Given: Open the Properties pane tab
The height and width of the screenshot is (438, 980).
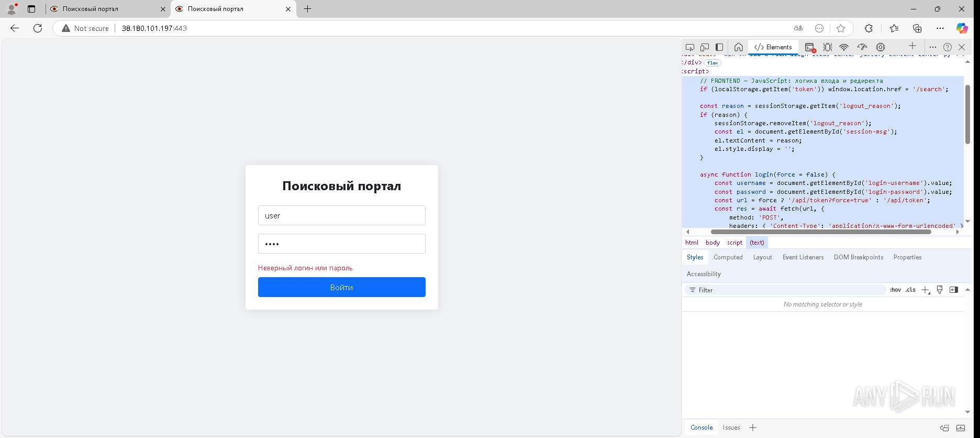Looking at the screenshot, I should [x=907, y=257].
